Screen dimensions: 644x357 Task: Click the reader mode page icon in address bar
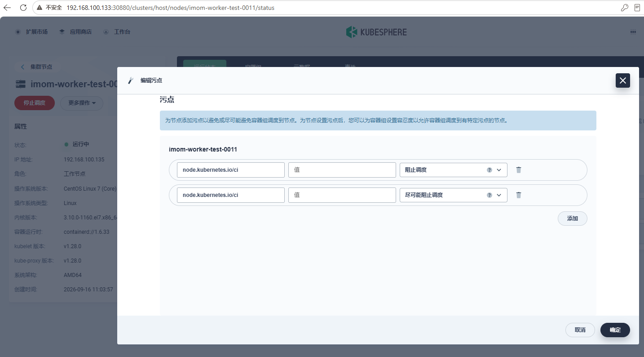point(637,8)
